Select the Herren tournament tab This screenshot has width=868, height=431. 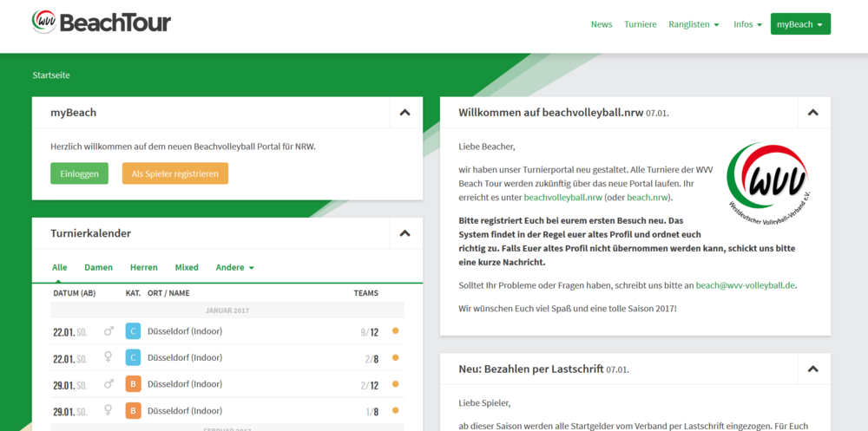point(144,267)
